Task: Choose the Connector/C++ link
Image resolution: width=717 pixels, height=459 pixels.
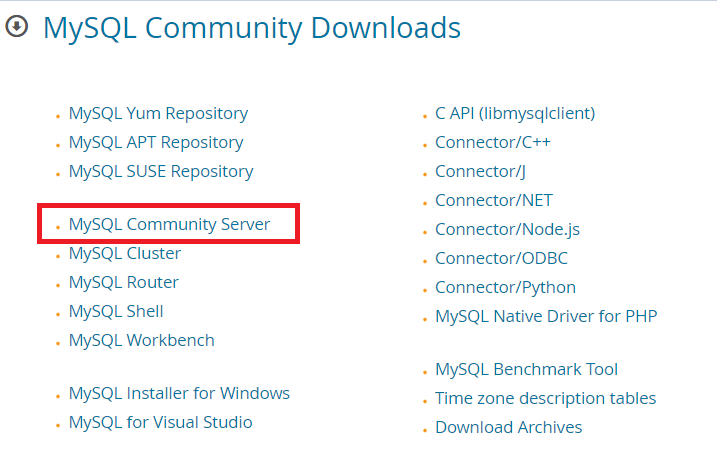Action: (x=492, y=142)
